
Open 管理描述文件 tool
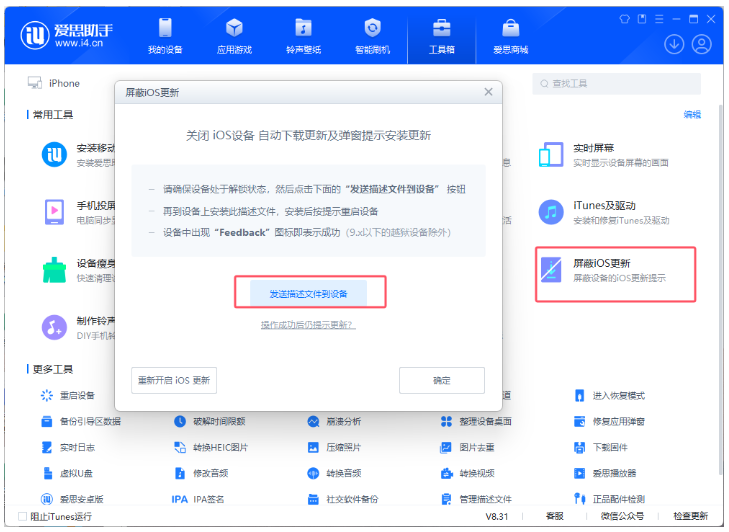[x=476, y=499]
